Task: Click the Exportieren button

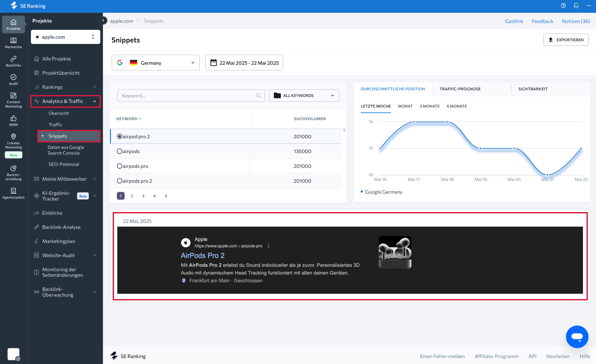Action: (x=566, y=40)
